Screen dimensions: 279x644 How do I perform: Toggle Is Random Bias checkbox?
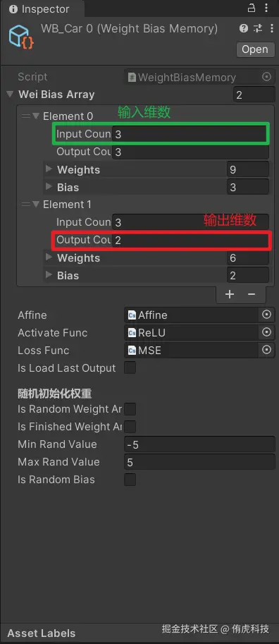pos(130,480)
